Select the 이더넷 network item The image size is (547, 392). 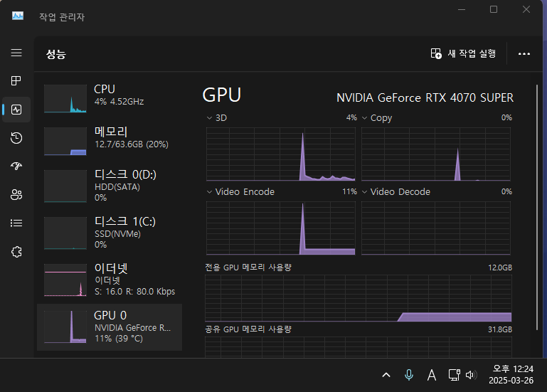coord(110,280)
